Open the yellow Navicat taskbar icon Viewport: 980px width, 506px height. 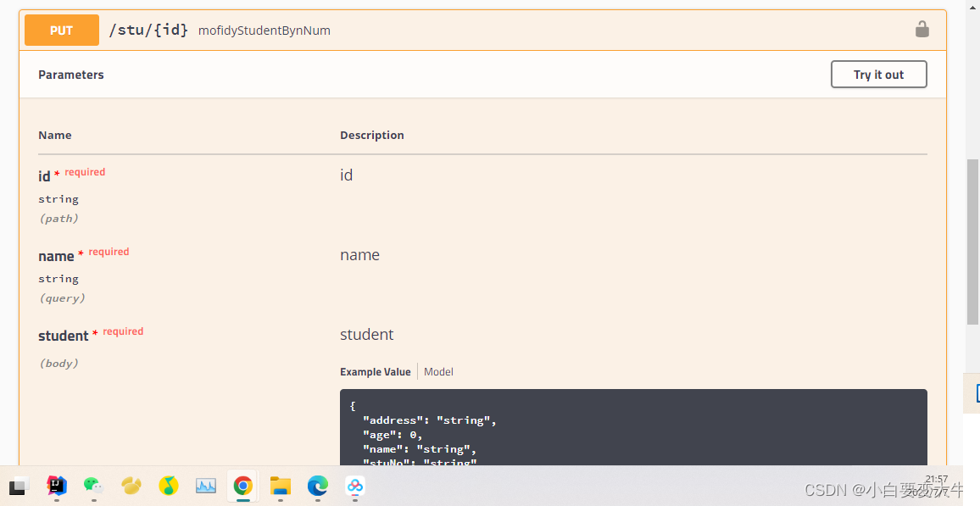(x=131, y=486)
